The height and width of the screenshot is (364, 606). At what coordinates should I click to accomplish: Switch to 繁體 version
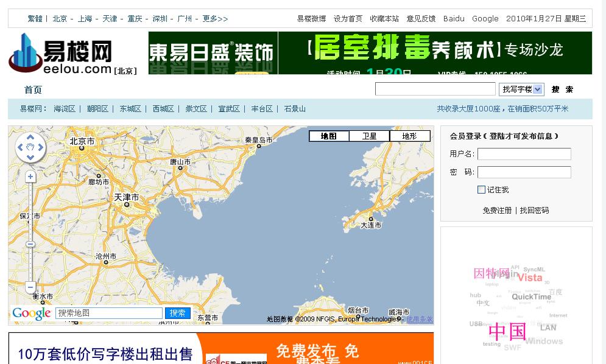click(35, 18)
